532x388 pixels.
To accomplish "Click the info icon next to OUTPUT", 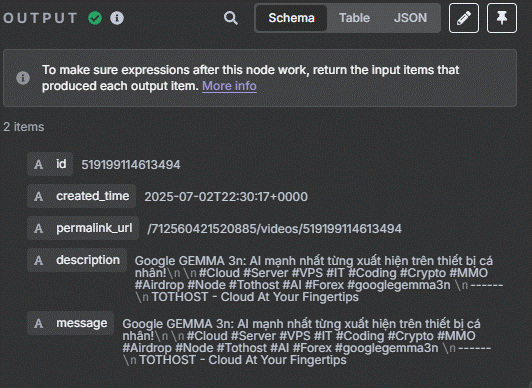I will (x=117, y=18).
